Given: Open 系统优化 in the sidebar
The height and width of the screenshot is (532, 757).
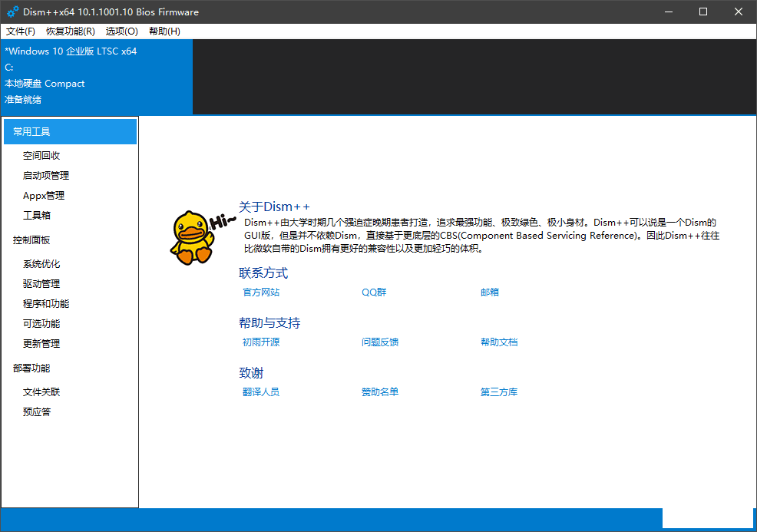Looking at the screenshot, I should pos(41,263).
